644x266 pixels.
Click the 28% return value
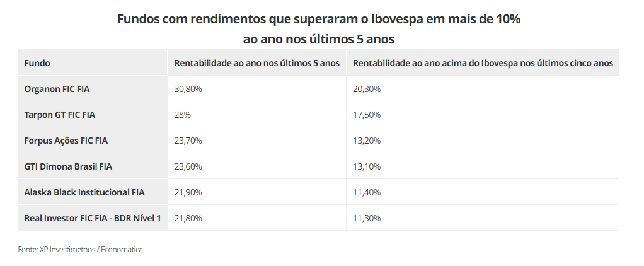[x=182, y=115]
